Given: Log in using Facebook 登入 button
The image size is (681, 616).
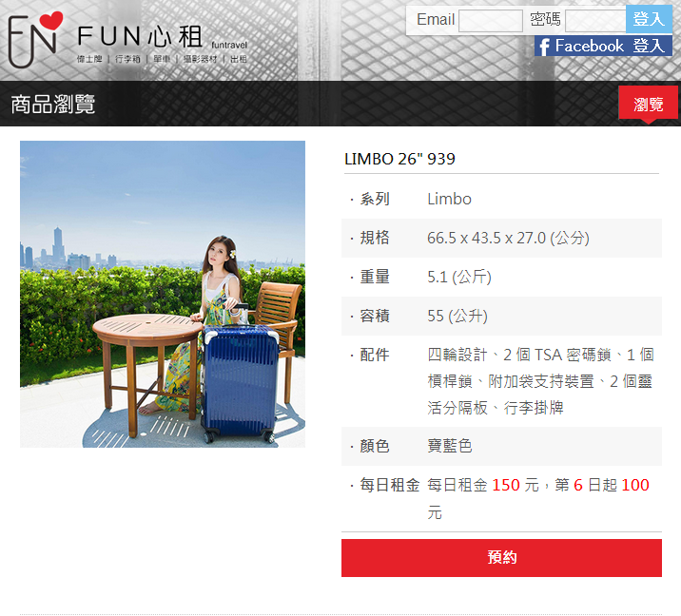Looking at the screenshot, I should tap(603, 46).
